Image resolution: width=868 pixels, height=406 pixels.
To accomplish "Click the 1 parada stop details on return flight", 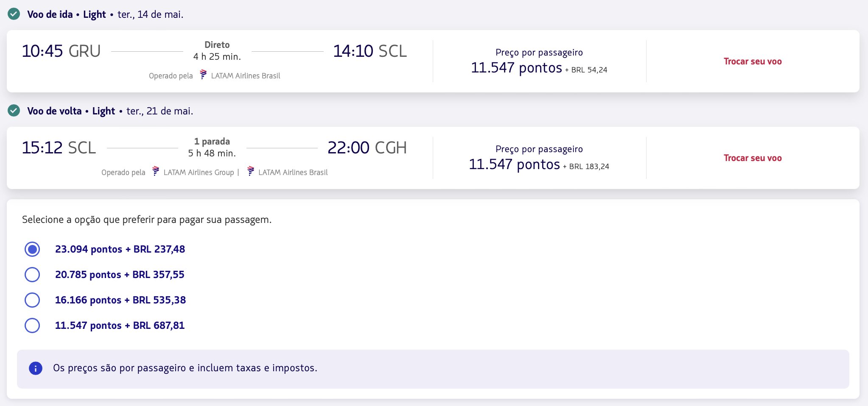I will pos(212,142).
